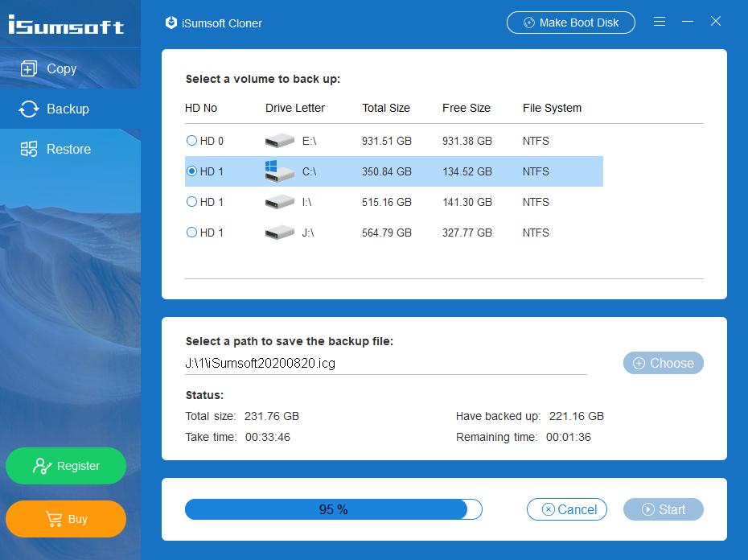This screenshot has height=560, width=748.
Task: Select the HD 0 E:\ radio button
Action: pyautogui.click(x=191, y=140)
